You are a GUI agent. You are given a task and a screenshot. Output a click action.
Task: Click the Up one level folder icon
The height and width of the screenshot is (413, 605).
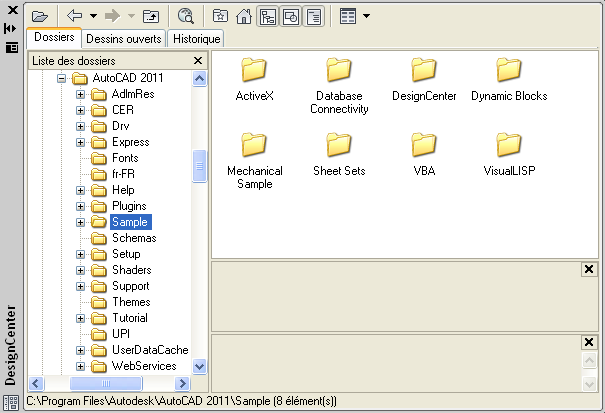pyautogui.click(x=150, y=16)
